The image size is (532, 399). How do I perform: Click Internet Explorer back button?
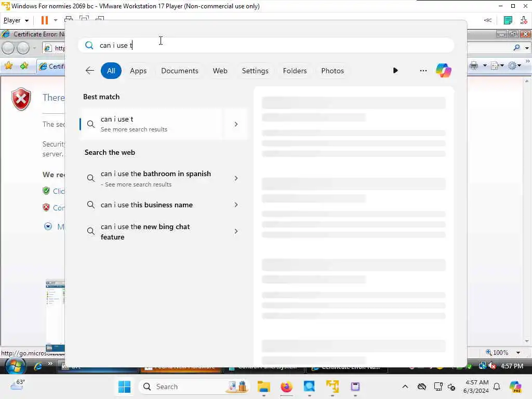point(8,48)
